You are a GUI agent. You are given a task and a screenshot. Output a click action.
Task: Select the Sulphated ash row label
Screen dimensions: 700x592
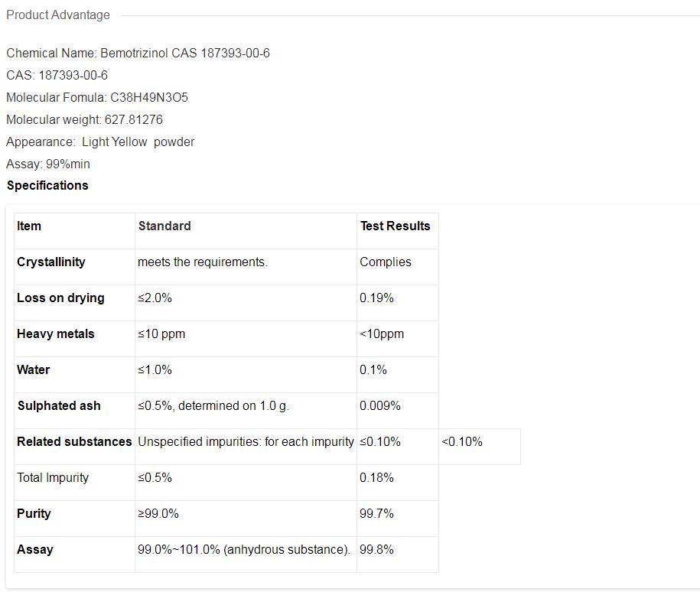coord(59,406)
